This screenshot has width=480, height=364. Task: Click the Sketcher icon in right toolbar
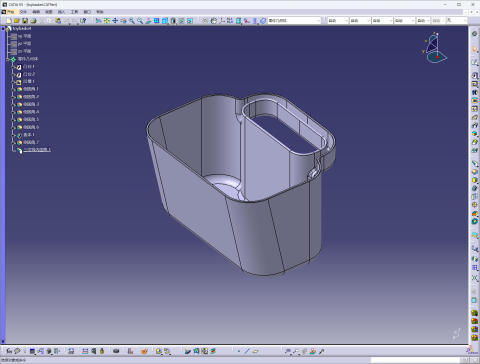[x=475, y=63]
